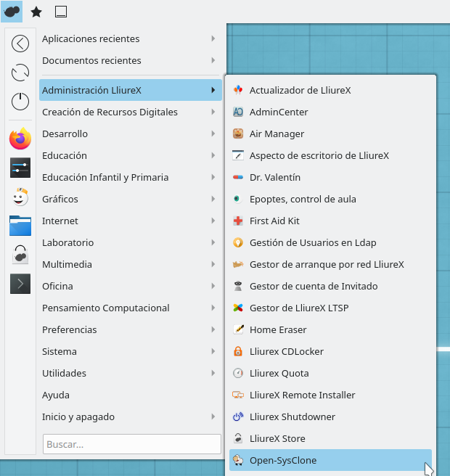Expand the Inicio y apagado arrow

(213, 416)
